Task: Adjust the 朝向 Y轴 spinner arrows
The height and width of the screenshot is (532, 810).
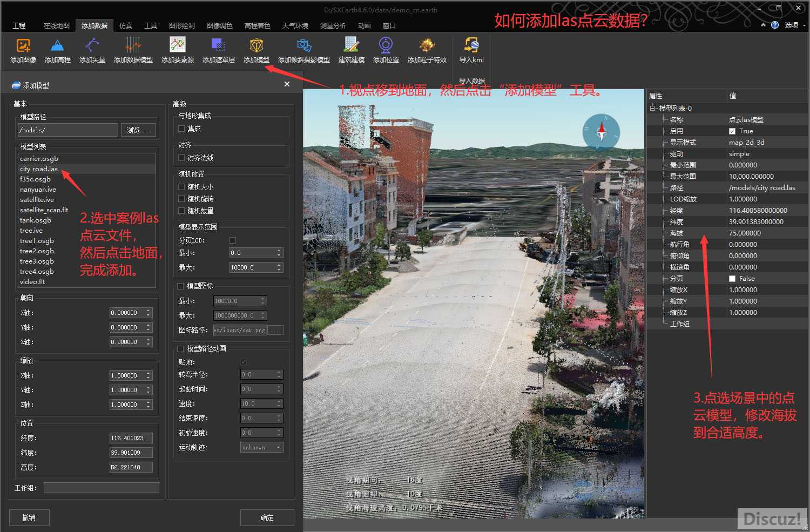Action: click(x=148, y=327)
